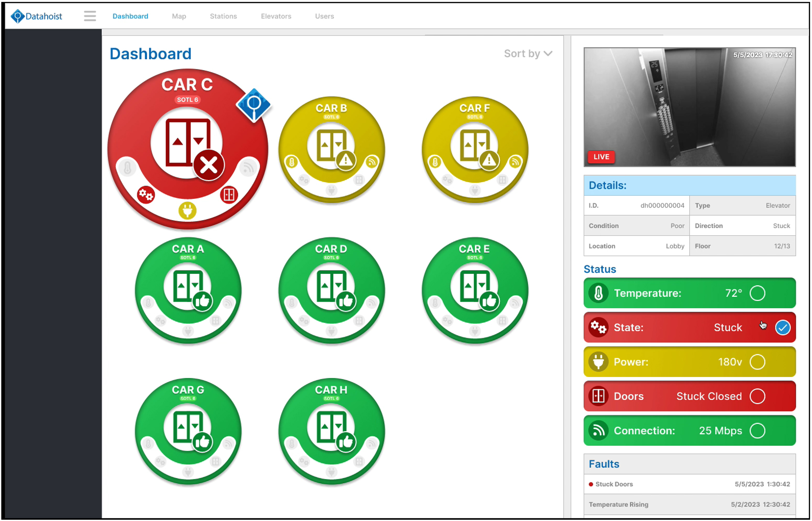
Task: Expand the Stuck Doors fault entry
Action: pos(689,484)
